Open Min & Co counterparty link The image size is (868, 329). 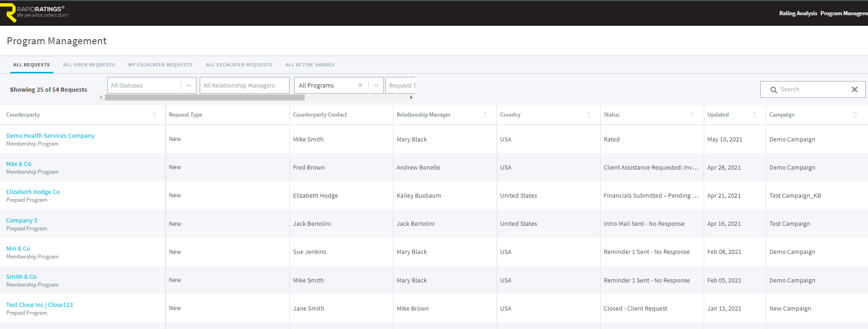(x=18, y=249)
